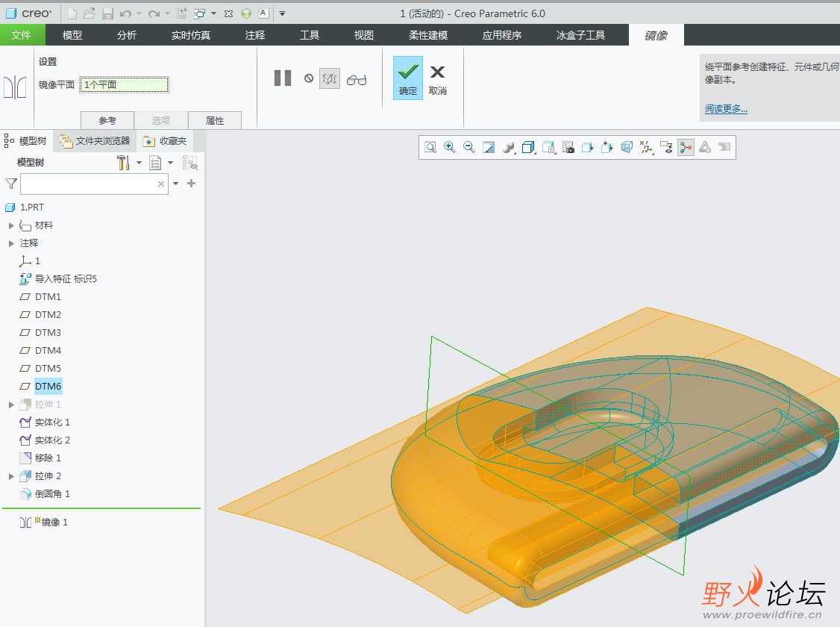Open the Undo history dropdown arrow
The width and height of the screenshot is (840, 627).
tap(139, 13)
